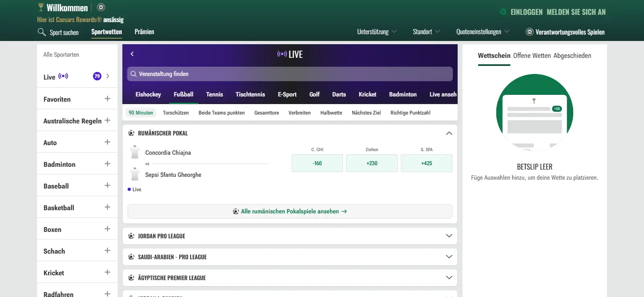Click the plus icon next to Schach

107,250
